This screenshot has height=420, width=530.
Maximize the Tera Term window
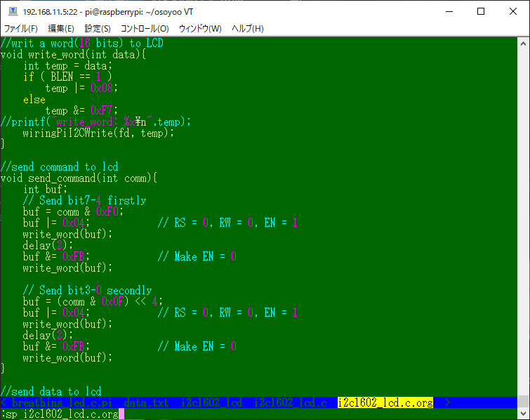[x=481, y=11]
